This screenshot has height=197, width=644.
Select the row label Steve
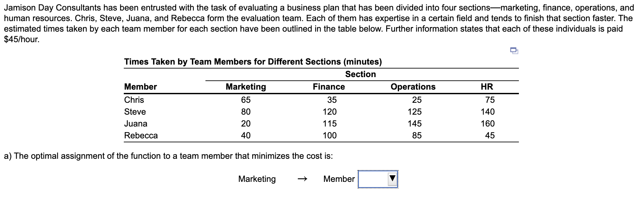click(135, 112)
